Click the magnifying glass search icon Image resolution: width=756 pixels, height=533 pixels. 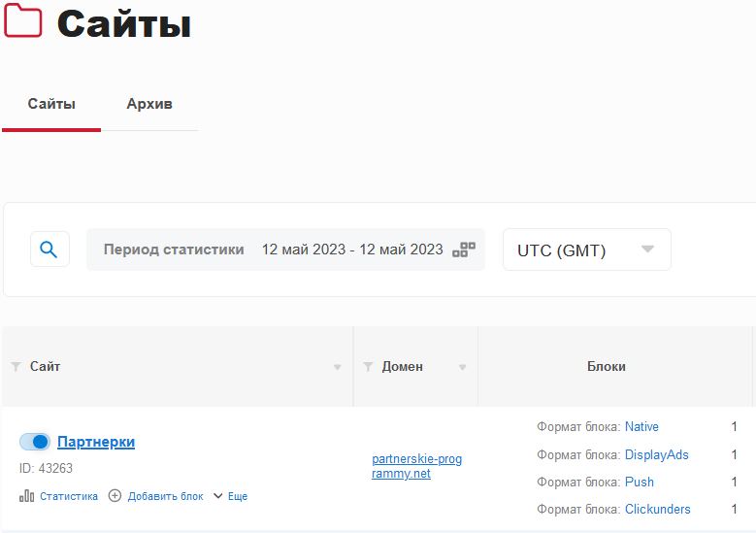tap(49, 250)
